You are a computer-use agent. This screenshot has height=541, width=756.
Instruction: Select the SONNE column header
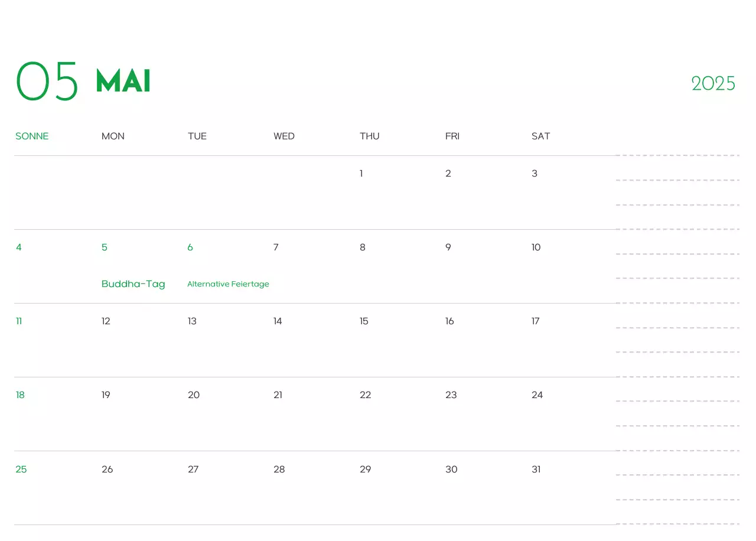tap(32, 136)
